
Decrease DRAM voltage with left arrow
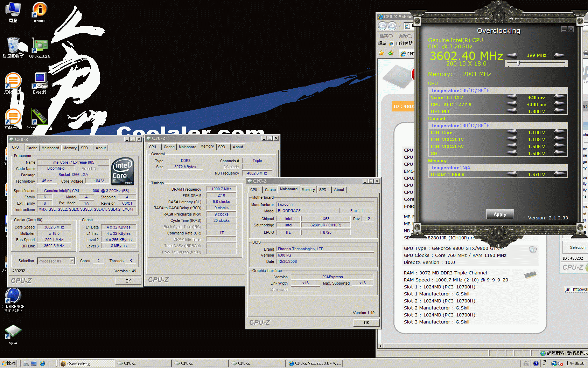(x=512, y=174)
